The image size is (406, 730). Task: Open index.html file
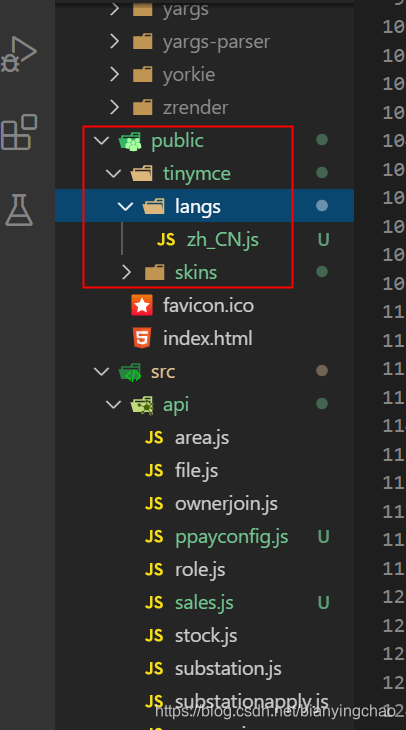click(x=208, y=338)
